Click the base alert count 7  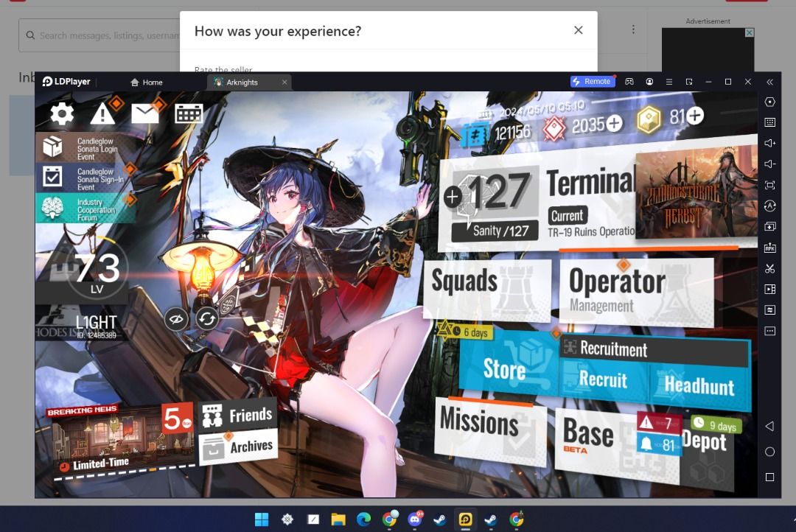(658, 422)
